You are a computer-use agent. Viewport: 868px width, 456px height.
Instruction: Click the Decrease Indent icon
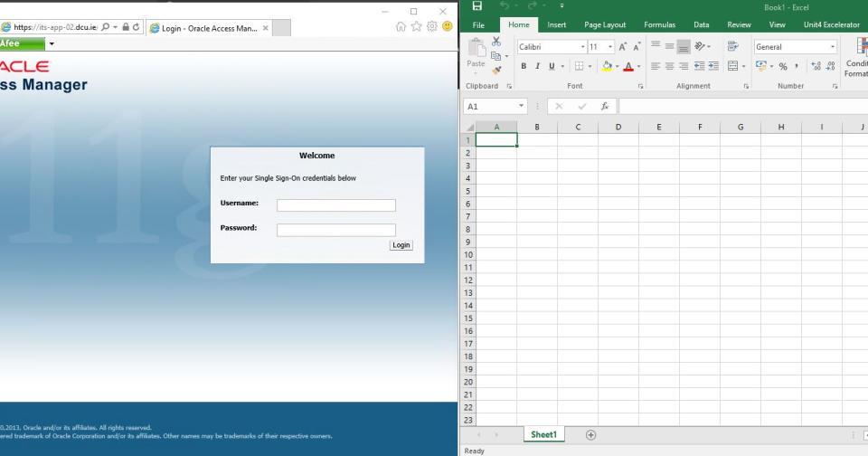(699, 66)
